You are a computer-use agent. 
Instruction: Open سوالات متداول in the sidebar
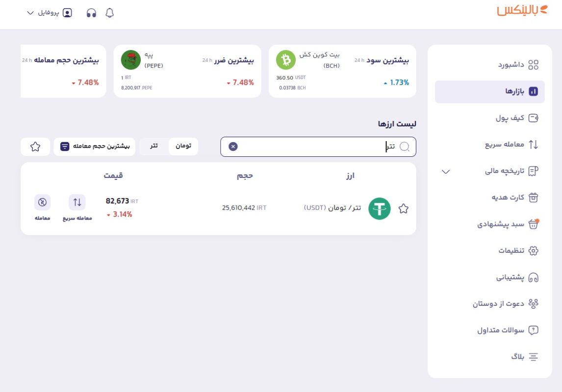pos(489,330)
